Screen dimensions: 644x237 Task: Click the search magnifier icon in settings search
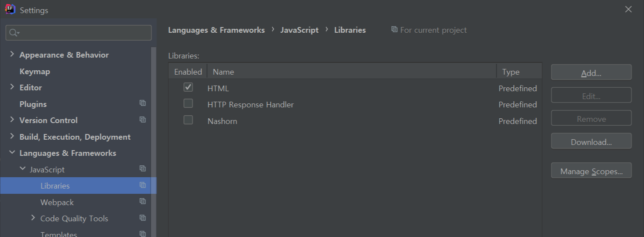(14, 33)
